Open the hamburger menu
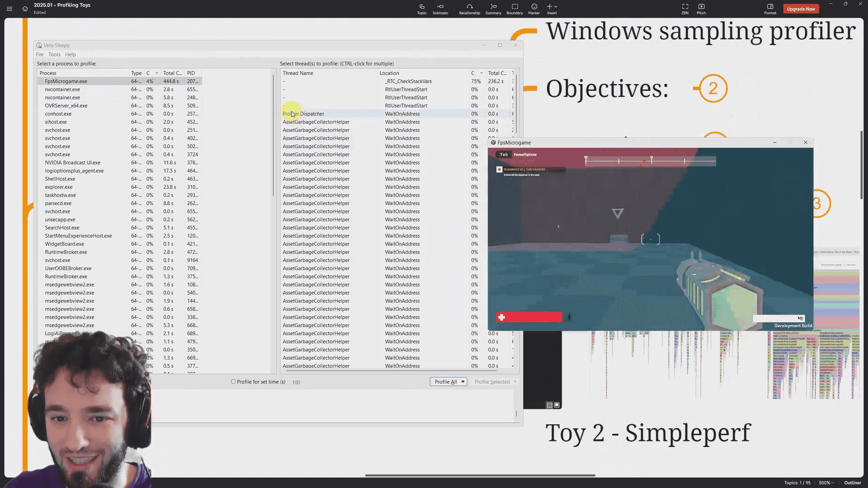The width and height of the screenshot is (868, 488). point(9,9)
